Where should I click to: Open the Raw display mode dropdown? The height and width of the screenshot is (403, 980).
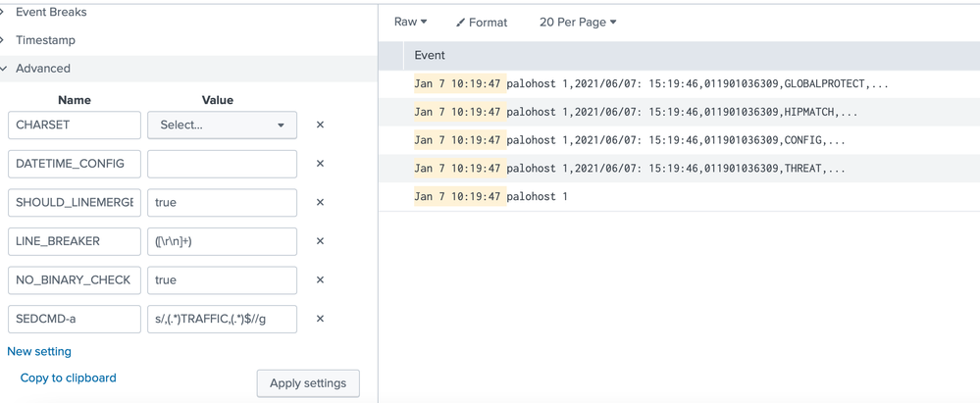[410, 22]
